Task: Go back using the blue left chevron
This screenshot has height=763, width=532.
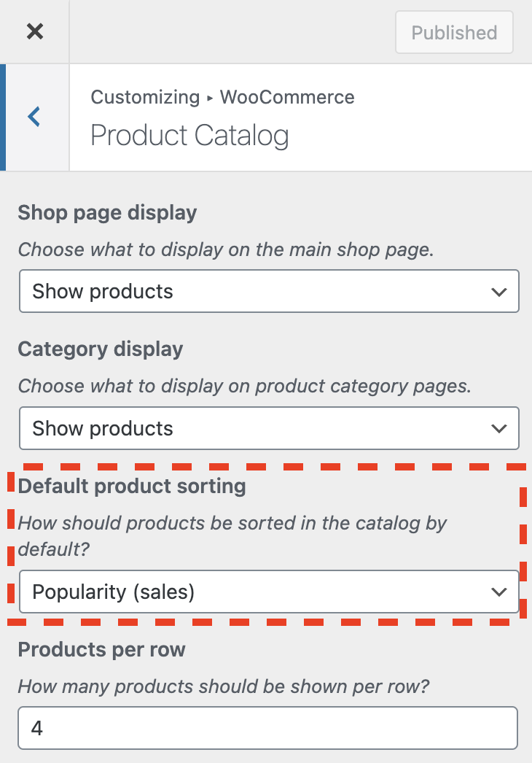Action: point(34,117)
